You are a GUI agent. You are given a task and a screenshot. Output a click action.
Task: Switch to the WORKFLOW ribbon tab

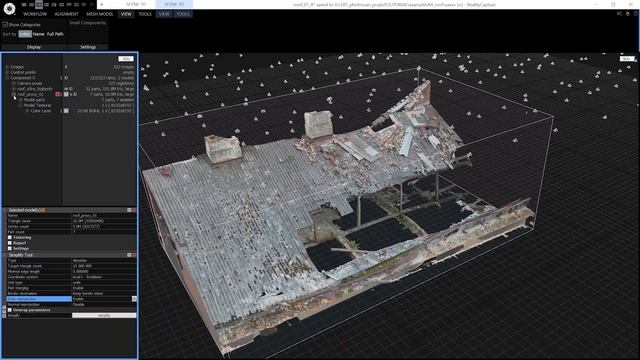click(x=35, y=14)
